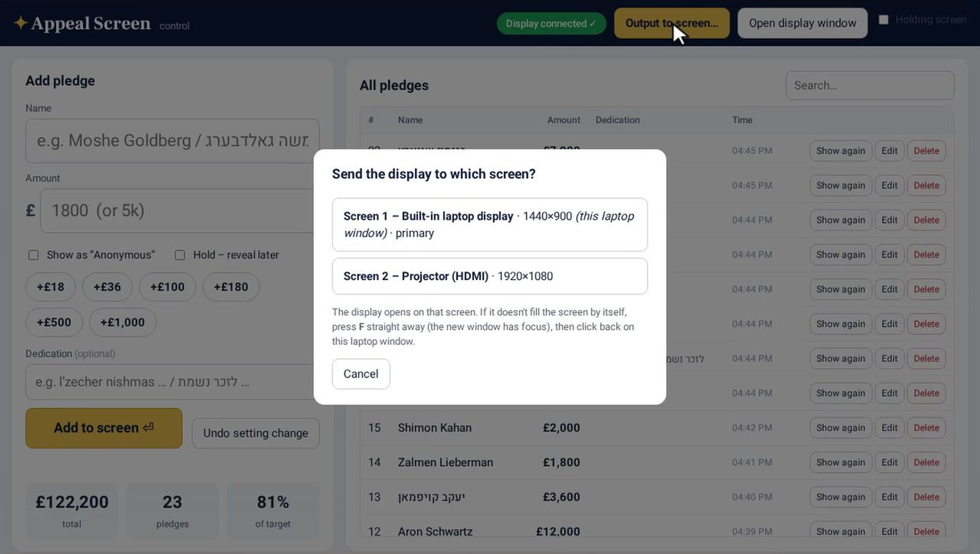
Task: Add the +£18 quick amount chip
Action: pyautogui.click(x=51, y=287)
